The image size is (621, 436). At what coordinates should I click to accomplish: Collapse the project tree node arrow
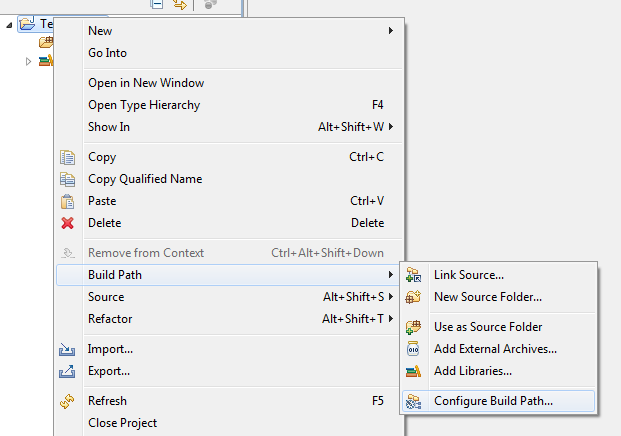[10, 24]
